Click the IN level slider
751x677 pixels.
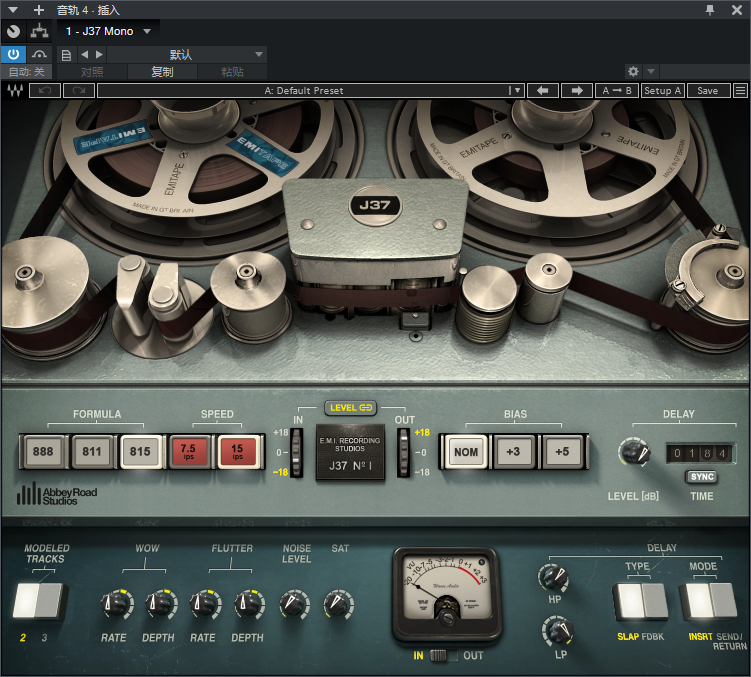pyautogui.click(x=296, y=452)
